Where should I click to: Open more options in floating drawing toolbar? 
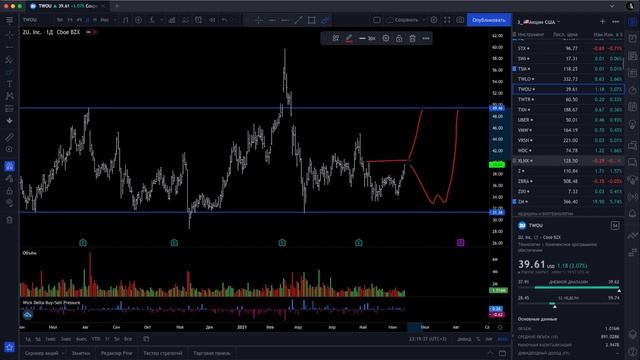(426, 38)
